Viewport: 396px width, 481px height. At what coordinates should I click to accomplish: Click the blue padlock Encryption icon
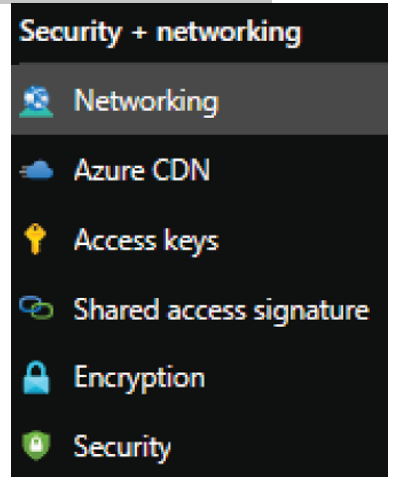click(x=36, y=377)
